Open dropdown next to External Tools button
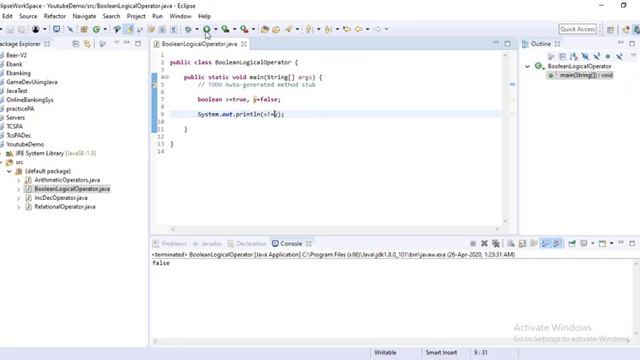 [253, 29]
